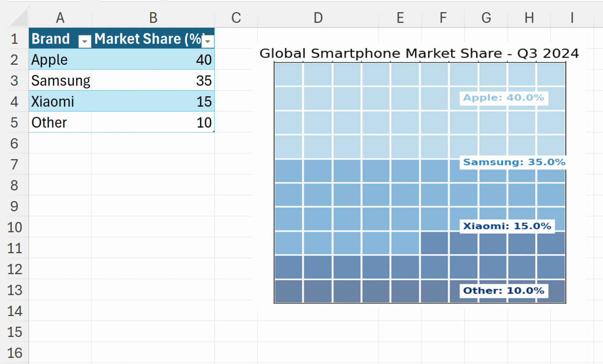Select the row 16 header
603x364 pixels.
click(14, 353)
